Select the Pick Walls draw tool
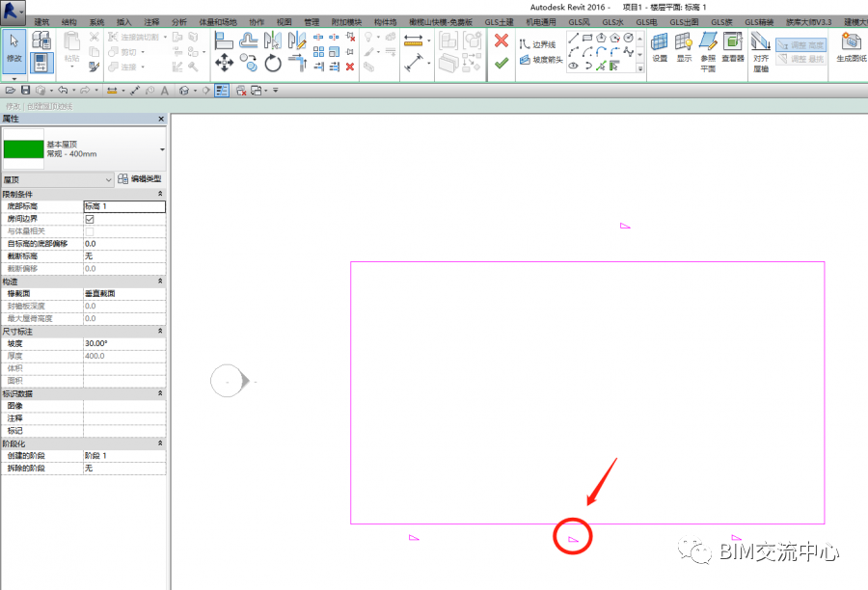The image size is (868, 590). click(614, 66)
